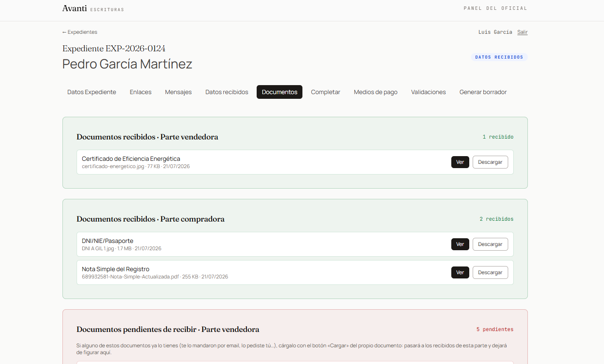Open the Mensajes tab
The image size is (604, 364).
coord(178,92)
